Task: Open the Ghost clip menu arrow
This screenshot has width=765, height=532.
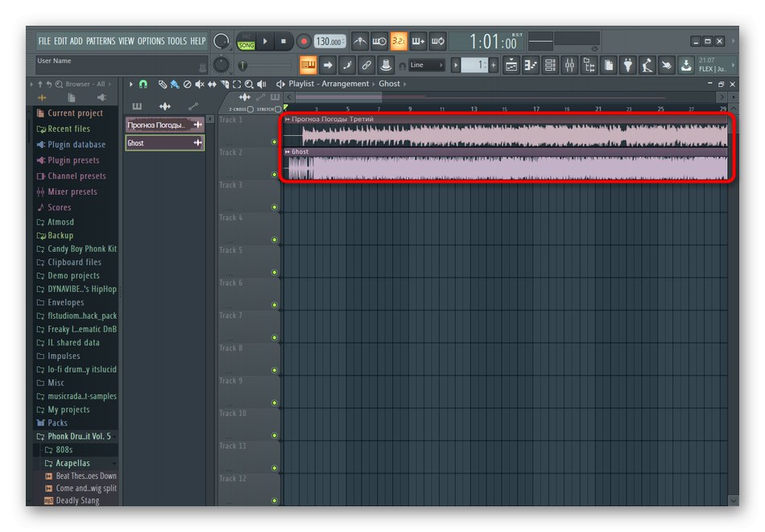Action: tap(287, 151)
